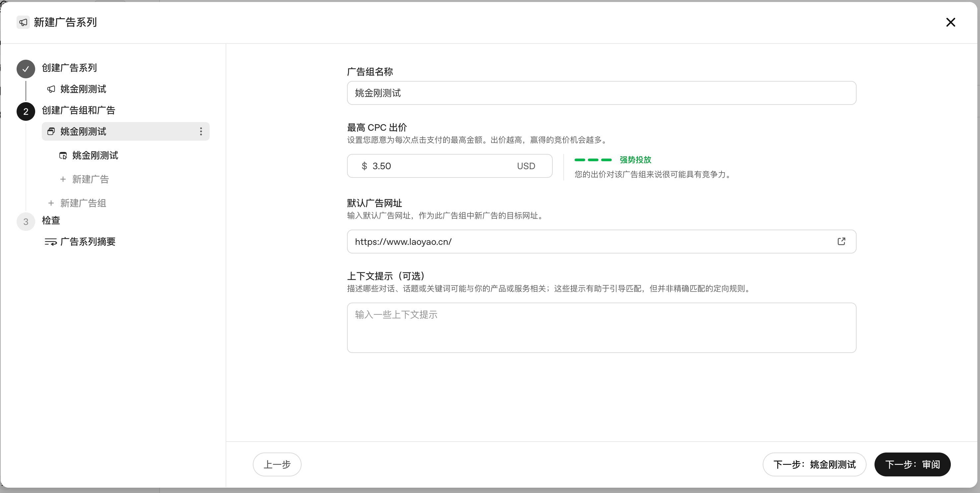Select the campaign item 姚金刚测试 with megaphone icon
Viewport: 980px width, 493px height.
click(76, 89)
